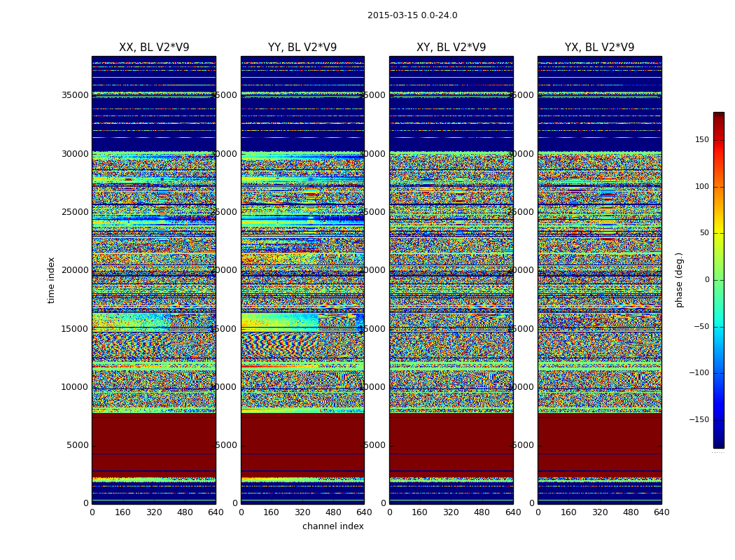
Task: Click the phase colorbar strip
Action: (x=719, y=280)
